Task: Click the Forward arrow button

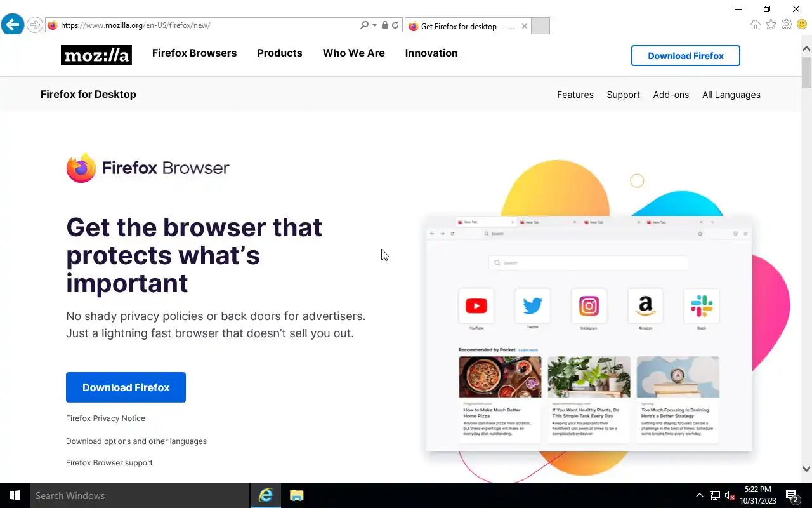Action: (35, 25)
